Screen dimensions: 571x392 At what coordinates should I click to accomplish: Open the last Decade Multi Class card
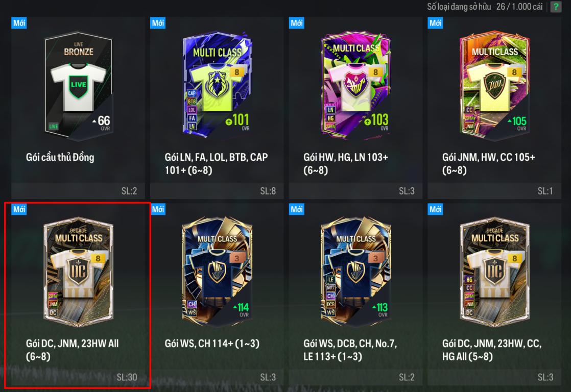(494, 272)
